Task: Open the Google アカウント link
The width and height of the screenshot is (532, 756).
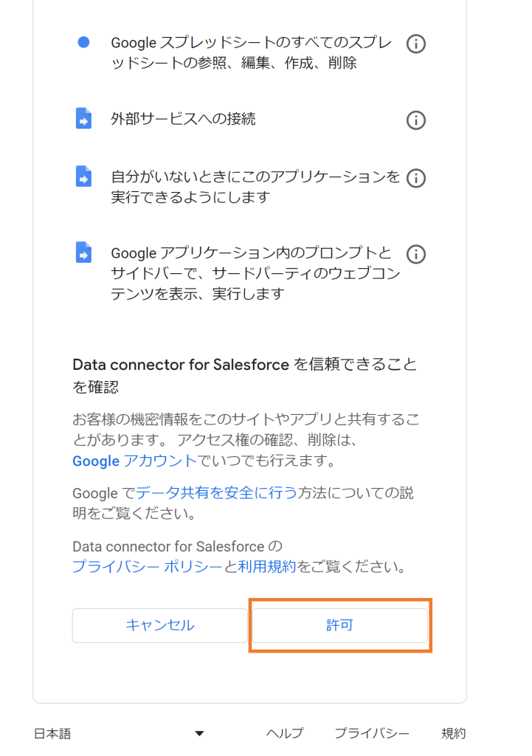Action: (x=134, y=461)
